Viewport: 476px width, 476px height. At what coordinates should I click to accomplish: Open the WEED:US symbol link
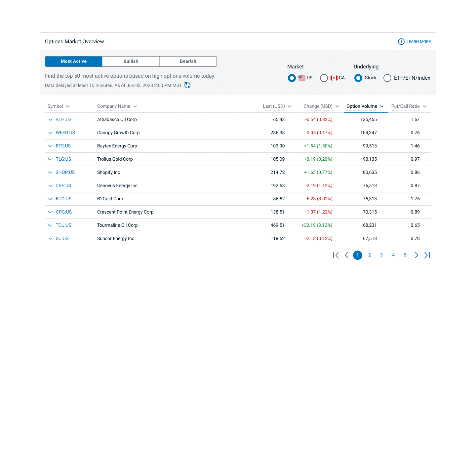65,133
